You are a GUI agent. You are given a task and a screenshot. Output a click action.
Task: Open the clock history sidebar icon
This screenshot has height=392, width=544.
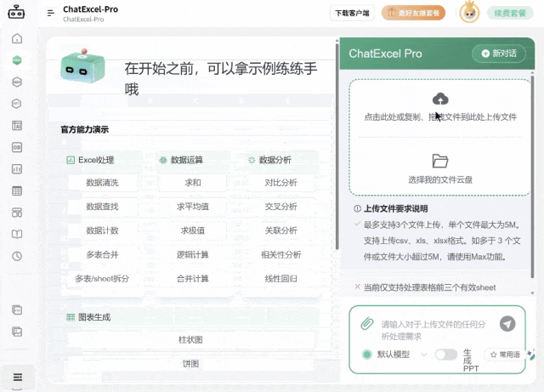pos(17,256)
